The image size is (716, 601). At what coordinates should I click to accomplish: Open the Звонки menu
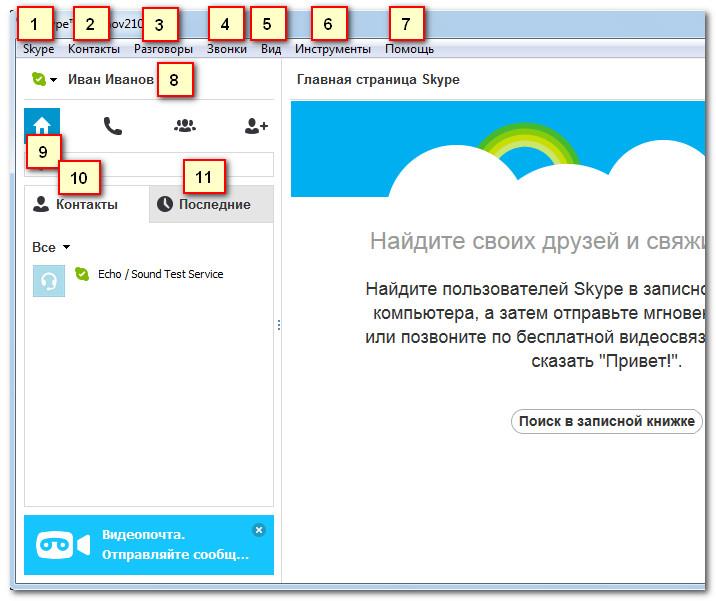pos(227,49)
